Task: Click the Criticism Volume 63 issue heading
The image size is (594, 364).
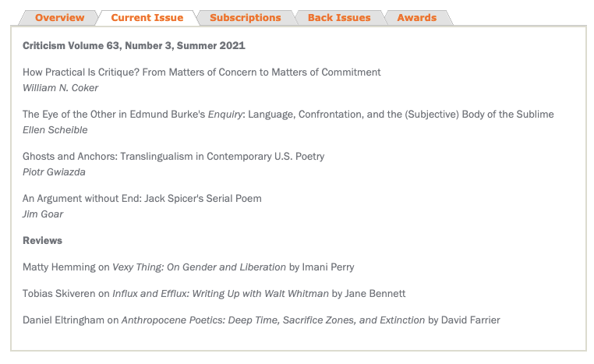Action: point(134,46)
